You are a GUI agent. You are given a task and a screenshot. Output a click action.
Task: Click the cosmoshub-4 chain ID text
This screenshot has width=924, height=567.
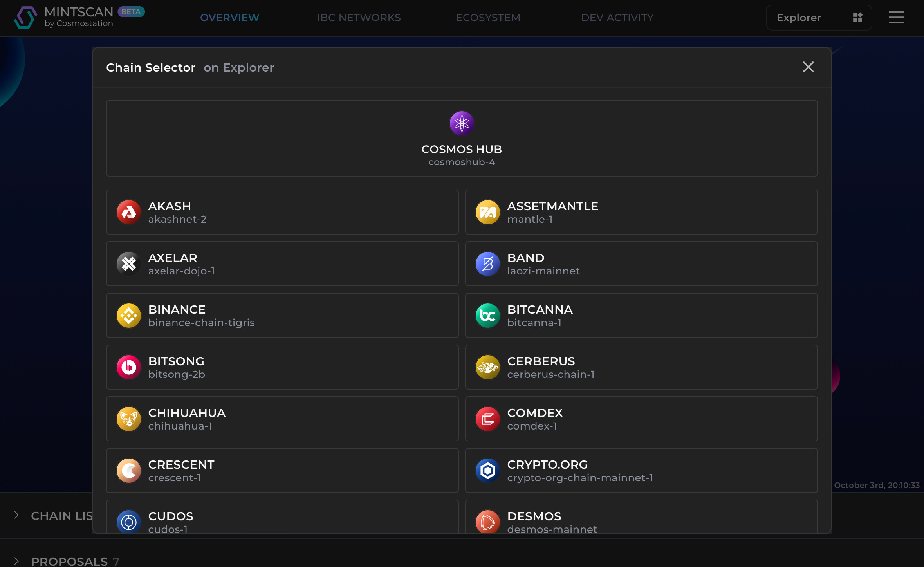point(462,162)
